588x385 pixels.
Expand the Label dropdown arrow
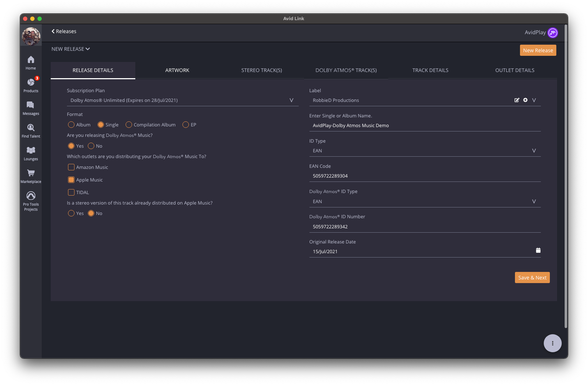(534, 100)
